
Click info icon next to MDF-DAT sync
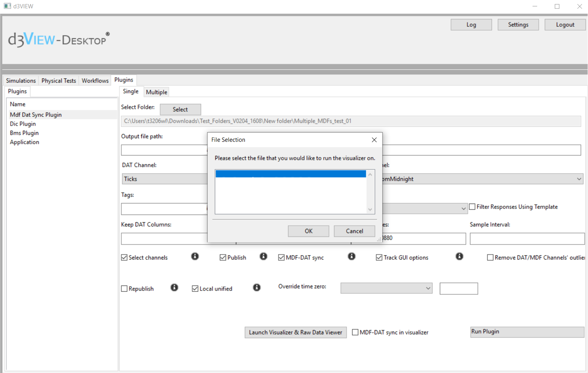click(x=351, y=256)
